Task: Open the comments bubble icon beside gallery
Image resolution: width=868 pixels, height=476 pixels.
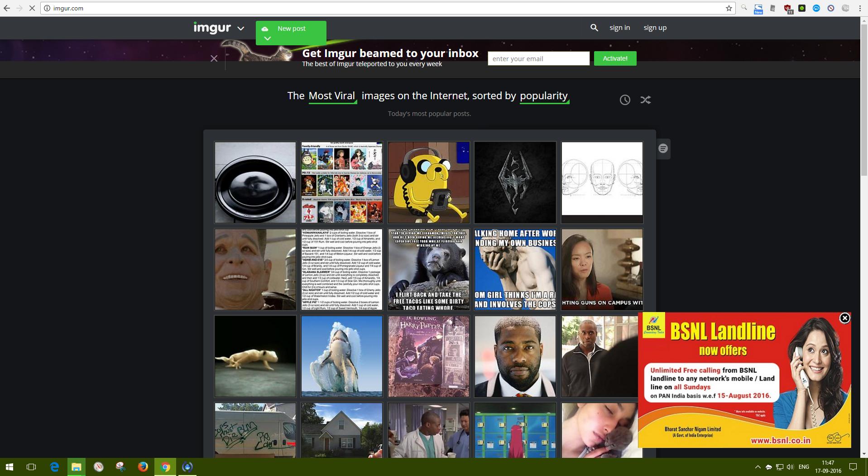Action: click(663, 149)
